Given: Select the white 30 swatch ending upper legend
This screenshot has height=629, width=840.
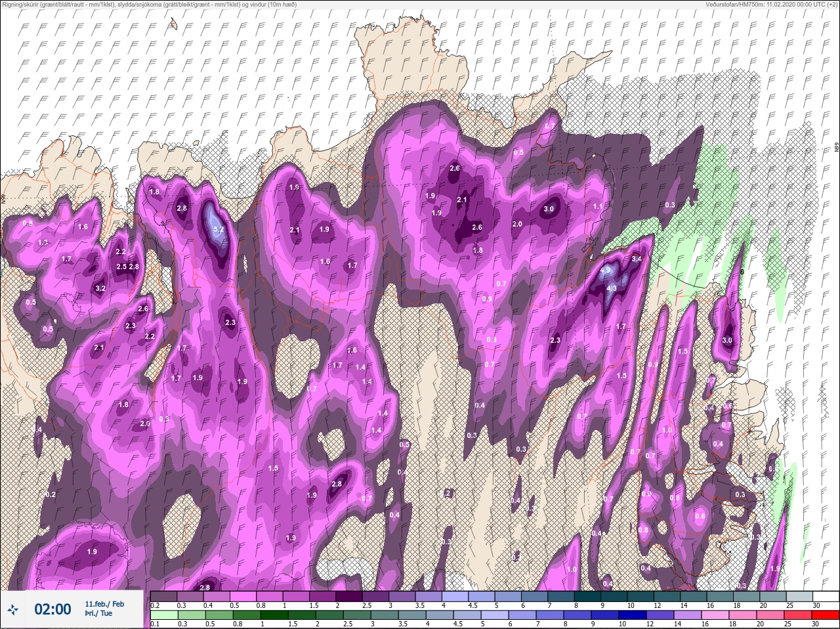Looking at the screenshot, I should coord(826,596).
